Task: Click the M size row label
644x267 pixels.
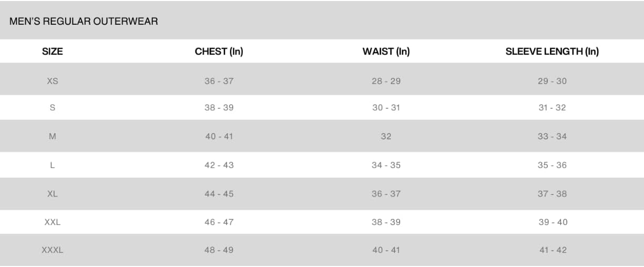Action: [53, 136]
